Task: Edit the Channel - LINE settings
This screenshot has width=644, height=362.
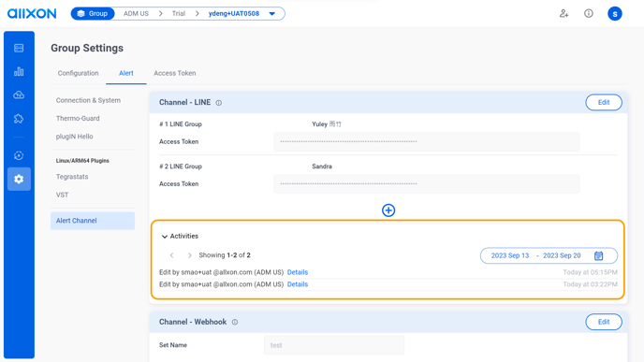Action: [604, 102]
